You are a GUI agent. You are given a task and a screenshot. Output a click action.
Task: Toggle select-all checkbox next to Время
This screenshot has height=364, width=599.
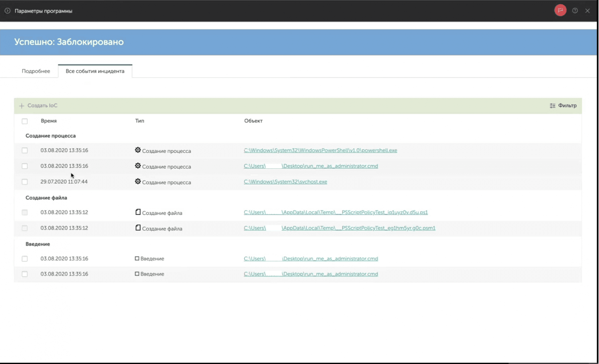coord(25,121)
